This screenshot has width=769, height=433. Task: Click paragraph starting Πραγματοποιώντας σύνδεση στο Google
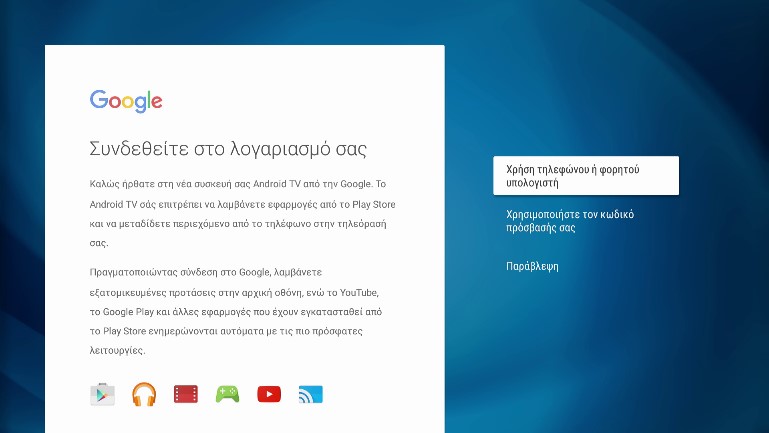pos(236,311)
